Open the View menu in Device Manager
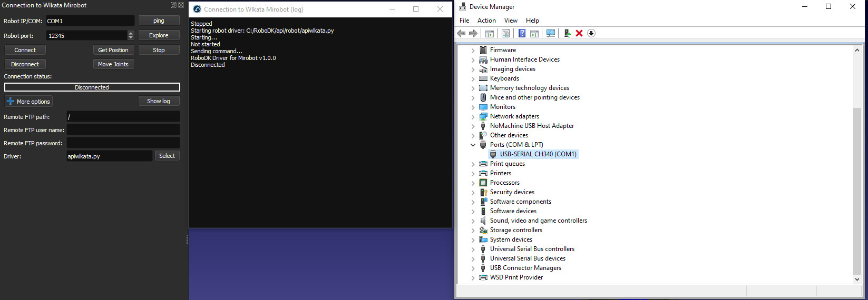 [510, 21]
